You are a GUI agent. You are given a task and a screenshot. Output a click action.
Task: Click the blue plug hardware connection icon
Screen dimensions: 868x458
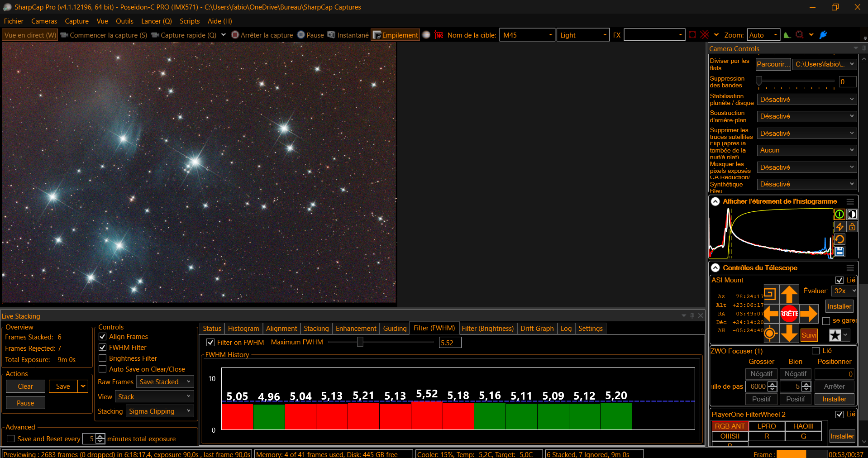pos(824,35)
